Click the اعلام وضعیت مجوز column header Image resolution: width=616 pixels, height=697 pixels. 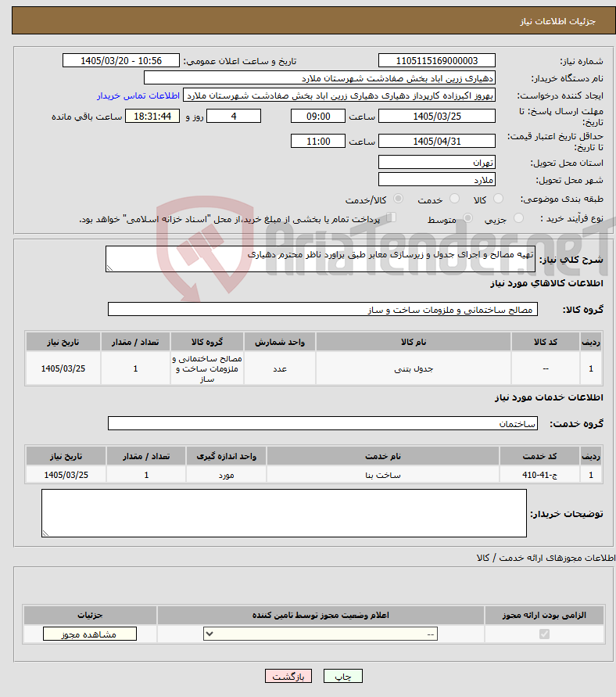[321, 615]
